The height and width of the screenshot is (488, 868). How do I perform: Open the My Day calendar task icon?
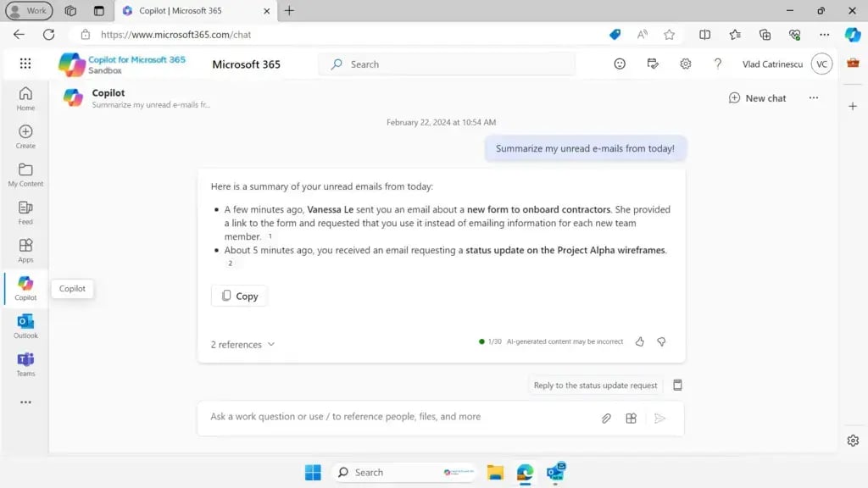pyautogui.click(x=653, y=64)
